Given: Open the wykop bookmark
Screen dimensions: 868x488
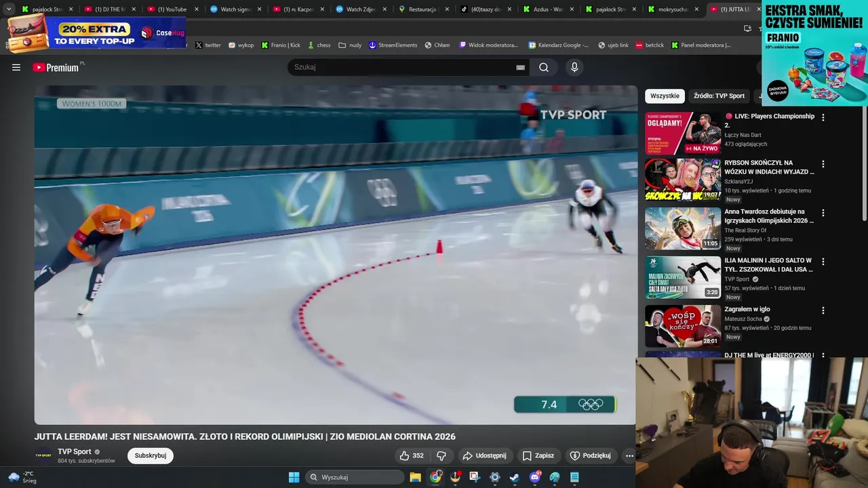Looking at the screenshot, I should pyautogui.click(x=241, y=45).
